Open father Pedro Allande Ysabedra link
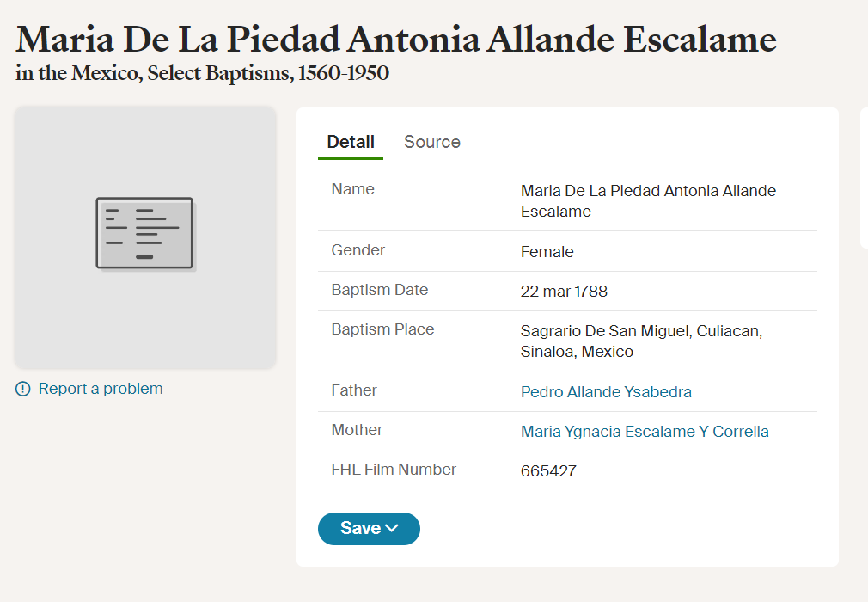Screen dimensions: 868x602 coord(606,392)
